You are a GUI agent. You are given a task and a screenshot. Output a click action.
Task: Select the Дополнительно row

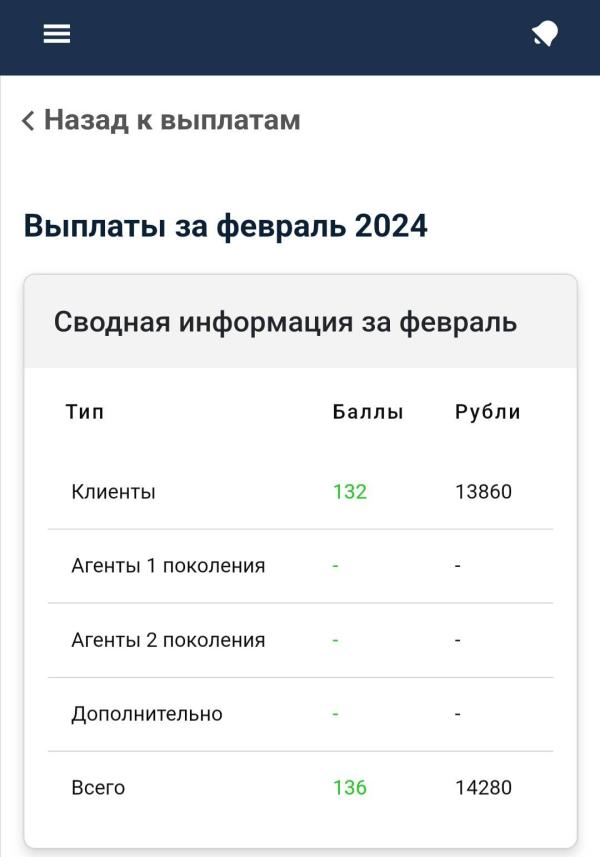[x=301, y=714]
